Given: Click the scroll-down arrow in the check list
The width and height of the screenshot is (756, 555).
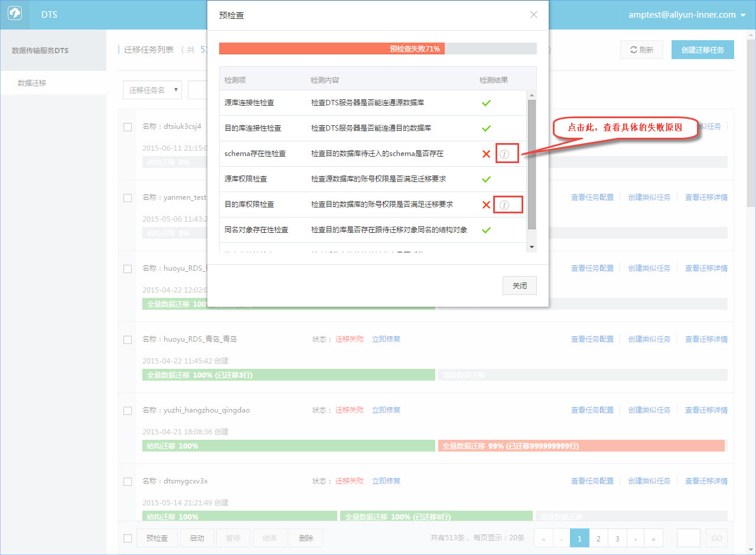Looking at the screenshot, I should click(532, 246).
